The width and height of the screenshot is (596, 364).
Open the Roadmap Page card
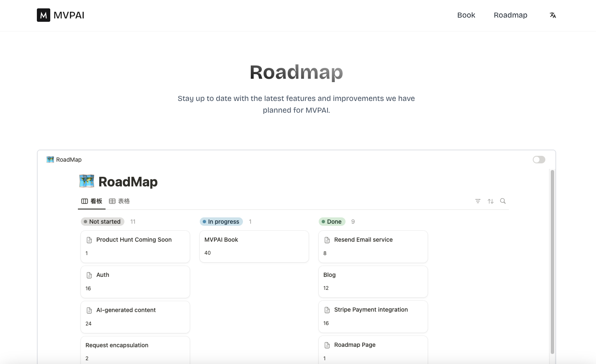pos(373,350)
